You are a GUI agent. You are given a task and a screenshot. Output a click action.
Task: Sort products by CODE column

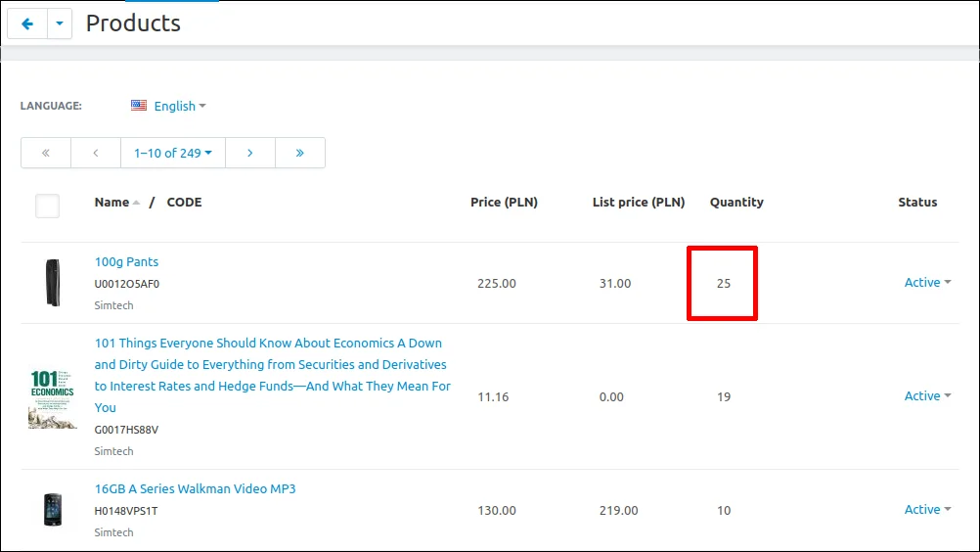tap(184, 203)
